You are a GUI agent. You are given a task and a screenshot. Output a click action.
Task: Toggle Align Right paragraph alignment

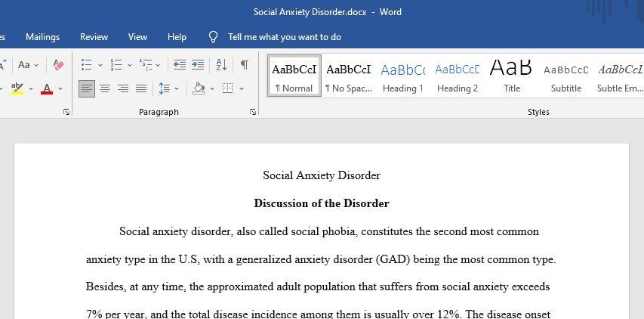[123, 88]
